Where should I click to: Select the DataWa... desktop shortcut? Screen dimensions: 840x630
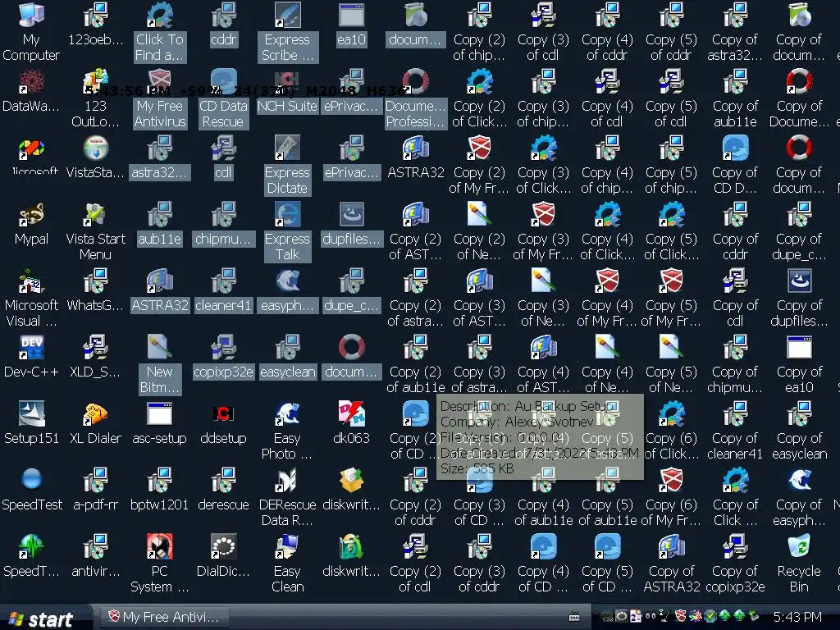pos(31,82)
